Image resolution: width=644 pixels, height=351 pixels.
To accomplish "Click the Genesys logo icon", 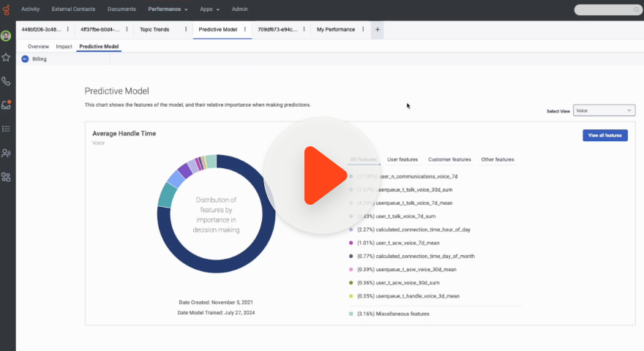I will (7, 9).
